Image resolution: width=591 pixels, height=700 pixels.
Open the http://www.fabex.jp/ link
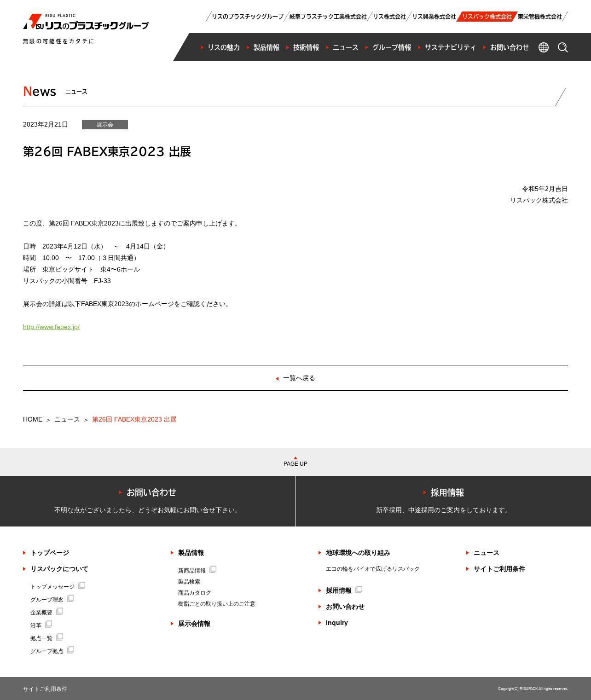[x=51, y=327]
